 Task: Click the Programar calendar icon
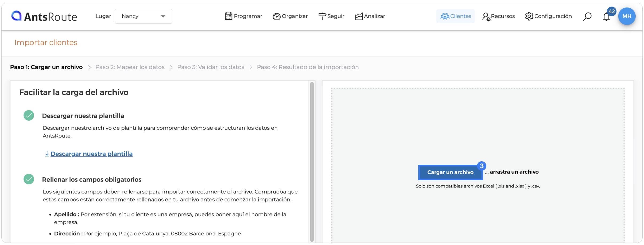(x=228, y=16)
